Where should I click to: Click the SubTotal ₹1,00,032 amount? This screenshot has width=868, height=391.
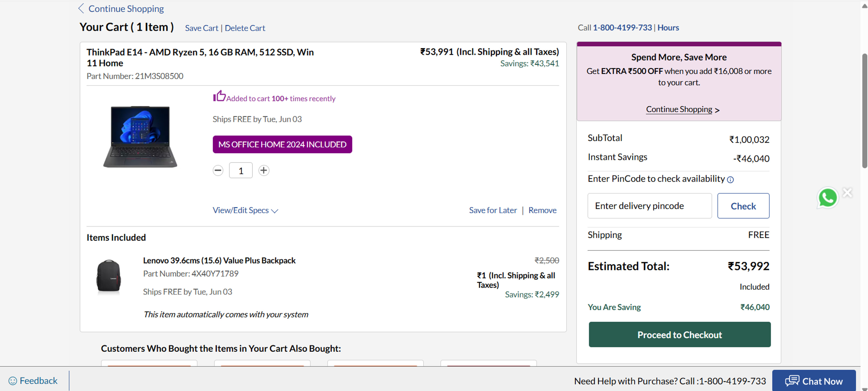point(749,139)
